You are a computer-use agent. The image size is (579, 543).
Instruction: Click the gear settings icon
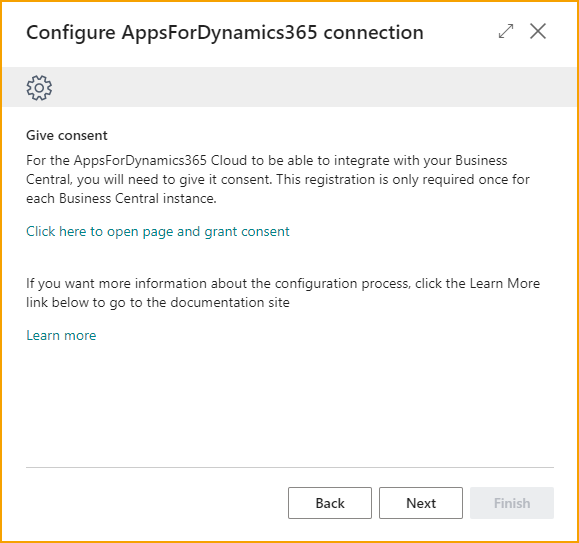(x=39, y=88)
